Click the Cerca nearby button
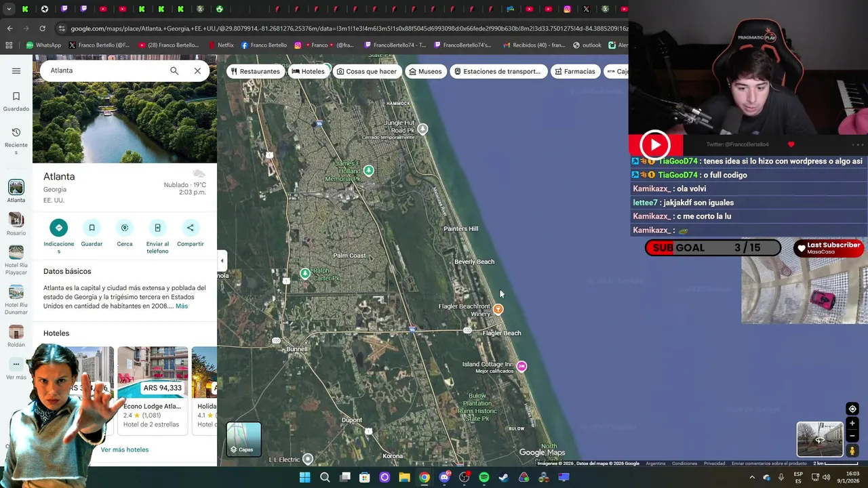Screen dimensions: 868x488 [125, 228]
